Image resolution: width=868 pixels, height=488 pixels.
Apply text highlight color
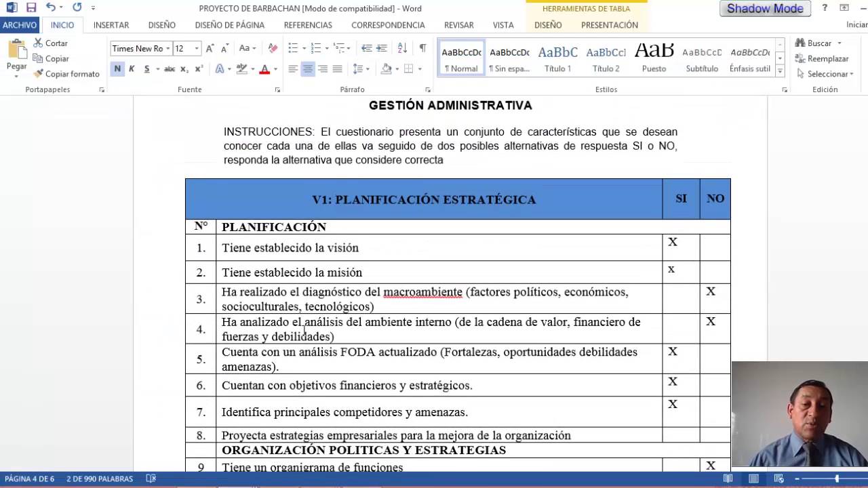[241, 68]
